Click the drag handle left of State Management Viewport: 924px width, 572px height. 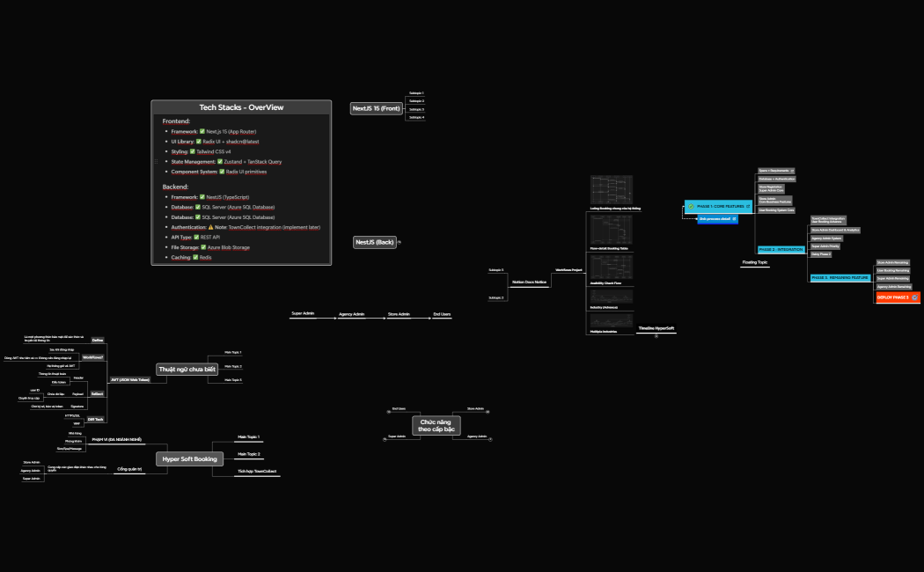tap(158, 162)
